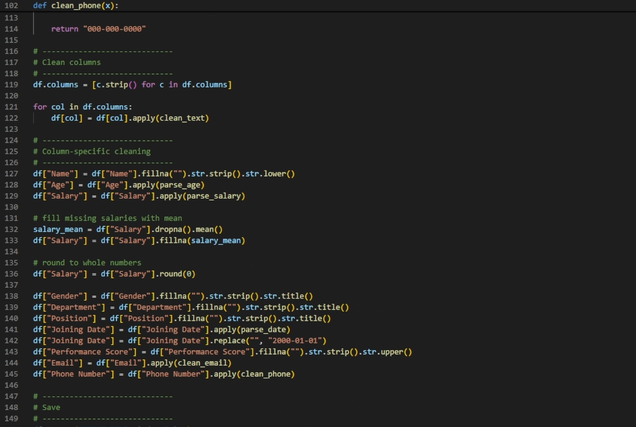Click the '# round to whole numbers' comment
Screen dimensions: 636x427
(x=86, y=262)
